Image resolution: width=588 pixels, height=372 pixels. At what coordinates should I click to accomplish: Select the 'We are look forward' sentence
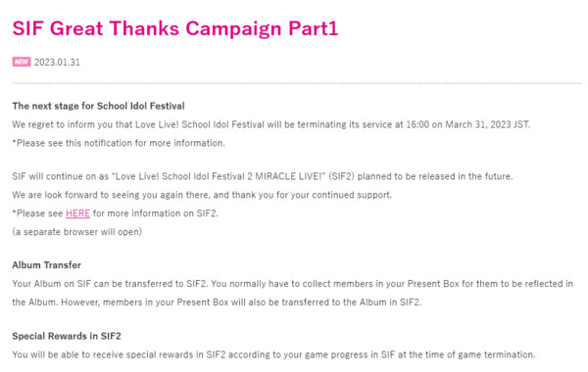click(x=202, y=195)
